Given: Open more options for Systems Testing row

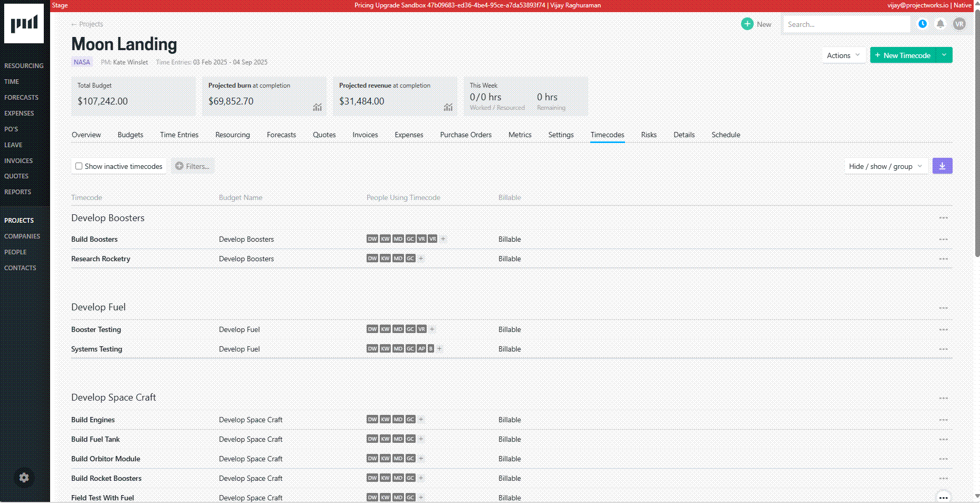Looking at the screenshot, I should tap(943, 349).
